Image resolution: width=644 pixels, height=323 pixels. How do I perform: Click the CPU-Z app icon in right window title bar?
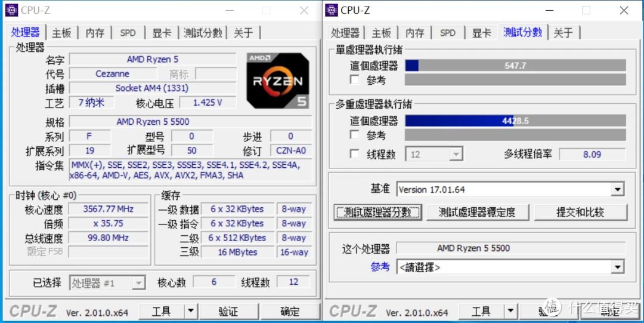click(332, 10)
